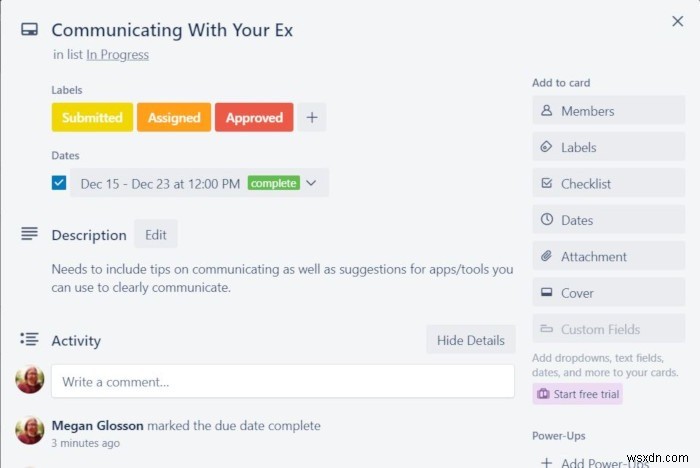This screenshot has width=700, height=468.
Task: Open the In Progress list link
Action: (x=117, y=55)
